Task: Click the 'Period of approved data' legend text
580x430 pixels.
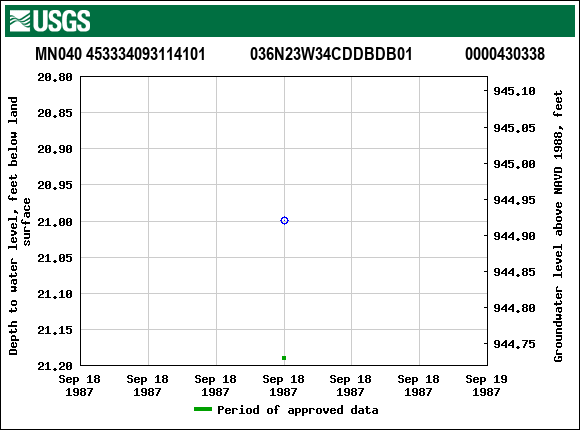Action: click(298, 410)
